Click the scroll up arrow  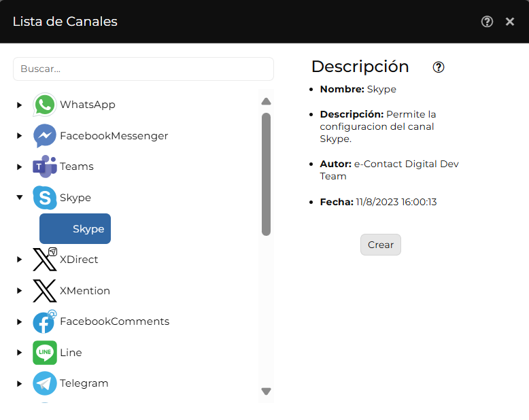266,101
